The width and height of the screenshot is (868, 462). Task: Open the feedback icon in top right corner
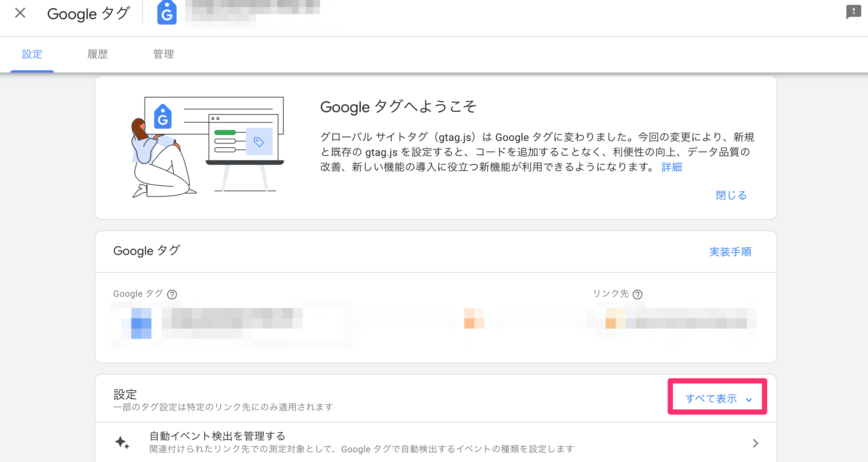point(853,12)
